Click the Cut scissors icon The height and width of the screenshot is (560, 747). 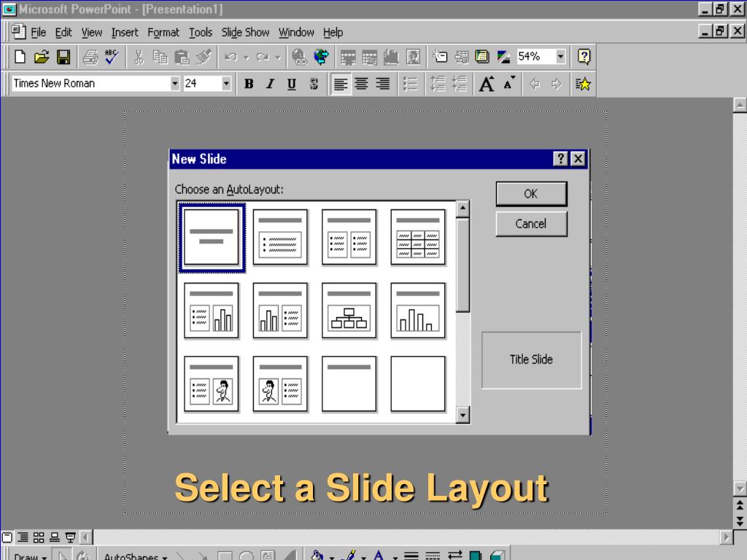coord(139,57)
